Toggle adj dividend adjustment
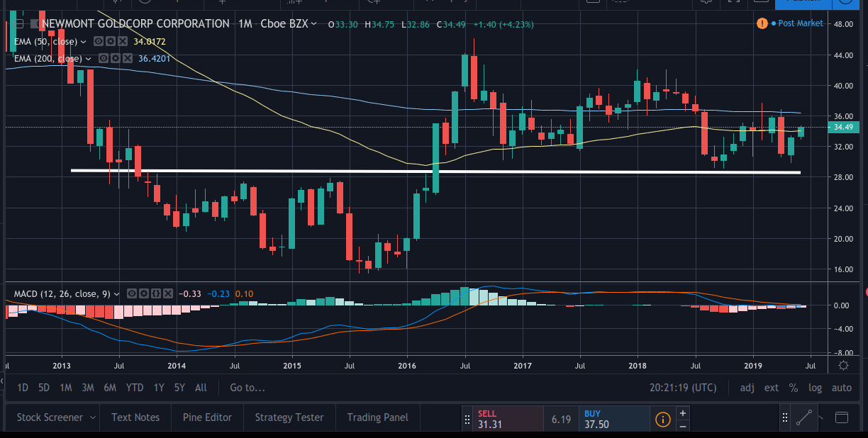The width and height of the screenshot is (868, 438). click(747, 388)
